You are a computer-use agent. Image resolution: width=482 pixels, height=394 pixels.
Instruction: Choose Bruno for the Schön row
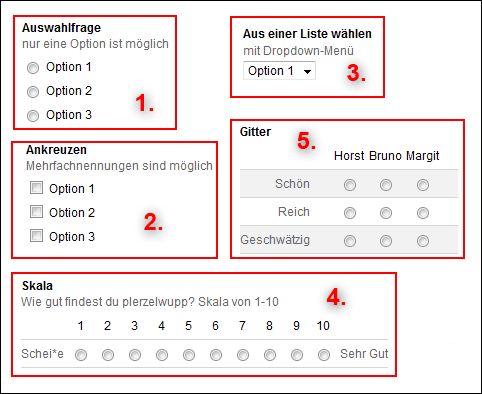point(386,185)
